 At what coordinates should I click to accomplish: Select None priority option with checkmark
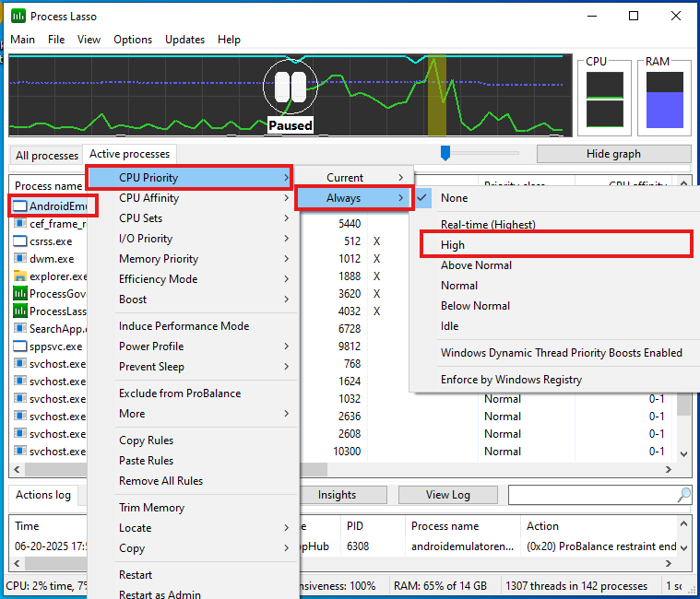[554, 198]
